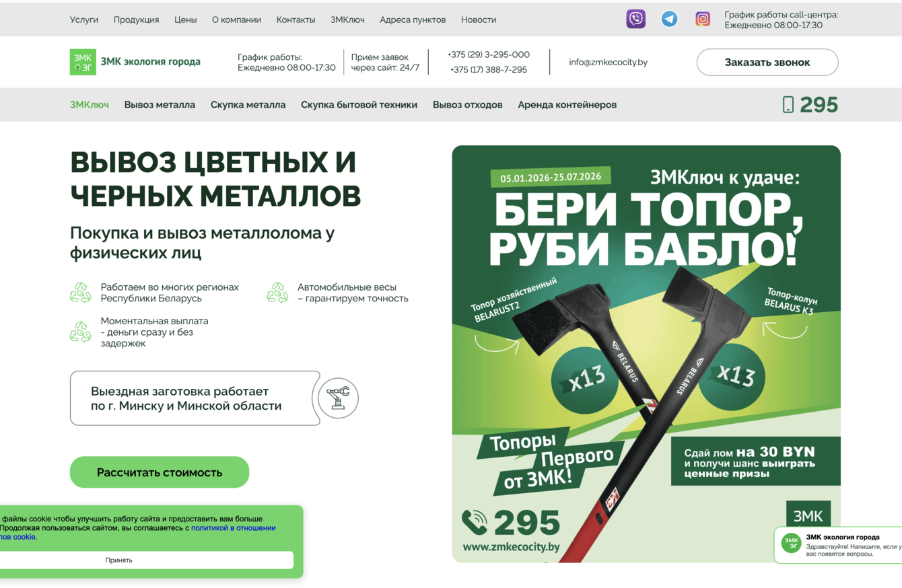Click subtitle 'Покупка и вывоз металлолома у физических лиц'

click(203, 243)
